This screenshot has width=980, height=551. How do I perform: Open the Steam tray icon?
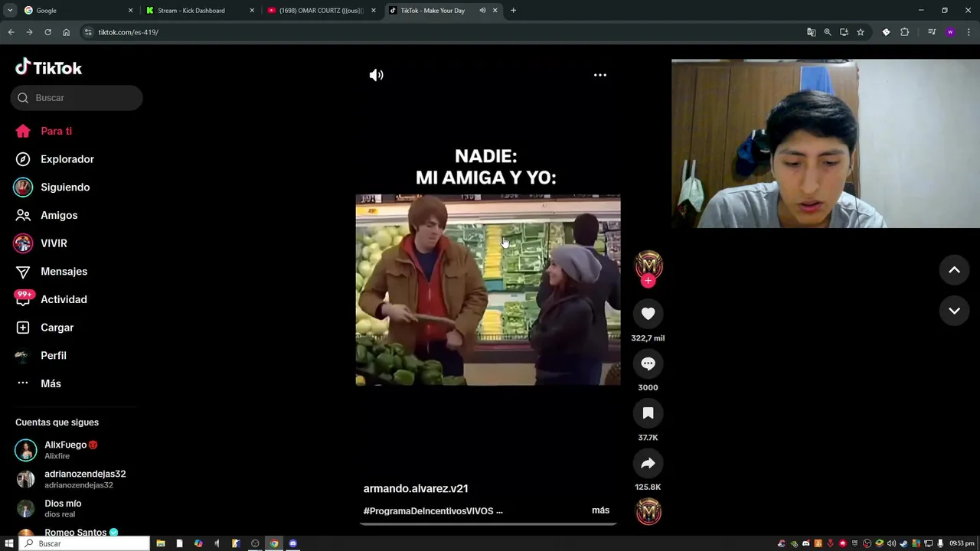click(903, 543)
